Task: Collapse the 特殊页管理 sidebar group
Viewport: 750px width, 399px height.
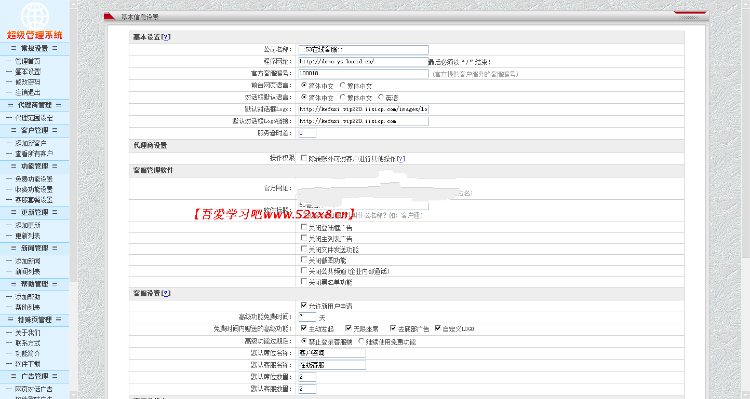Action: [x=34, y=320]
